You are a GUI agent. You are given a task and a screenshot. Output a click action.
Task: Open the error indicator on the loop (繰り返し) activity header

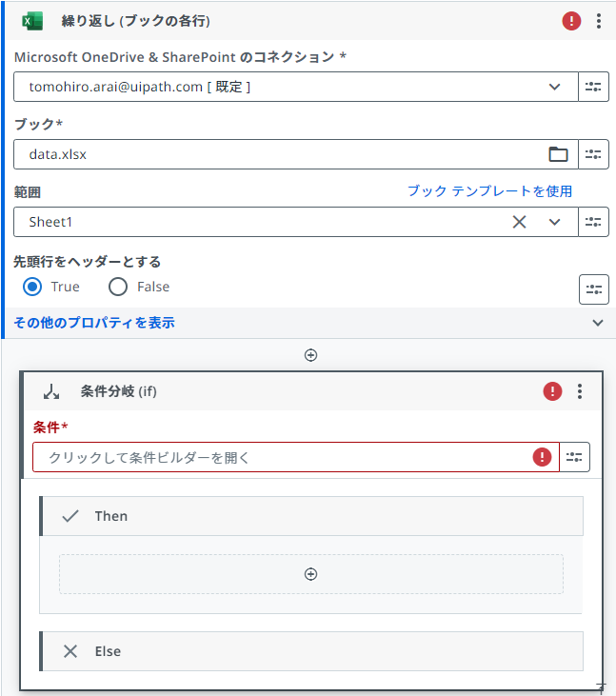[571, 21]
